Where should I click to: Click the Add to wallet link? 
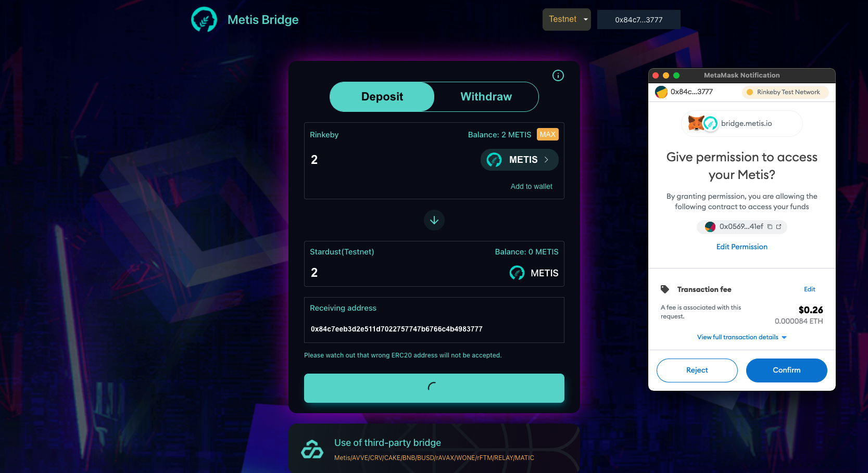point(532,186)
